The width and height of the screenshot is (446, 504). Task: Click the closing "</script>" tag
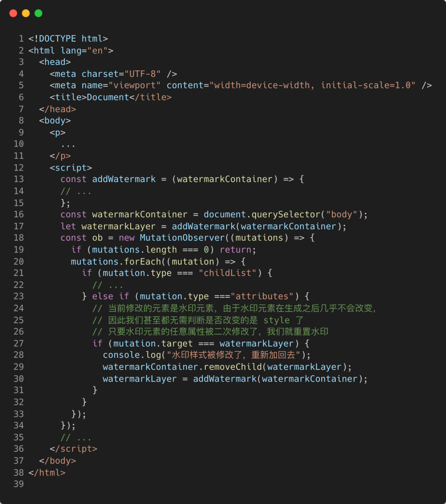pos(74,449)
